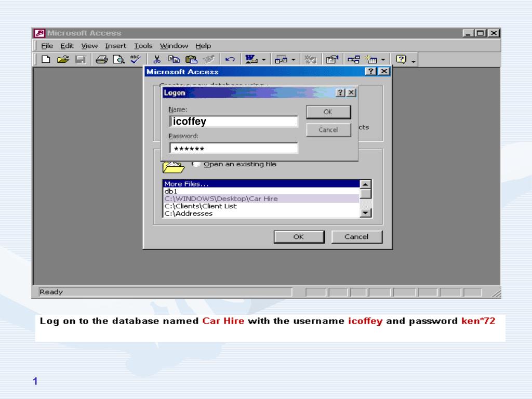The image size is (532, 399).
Task: Click OK at the bottom of Microsoft Access dialog
Action: 299,237
